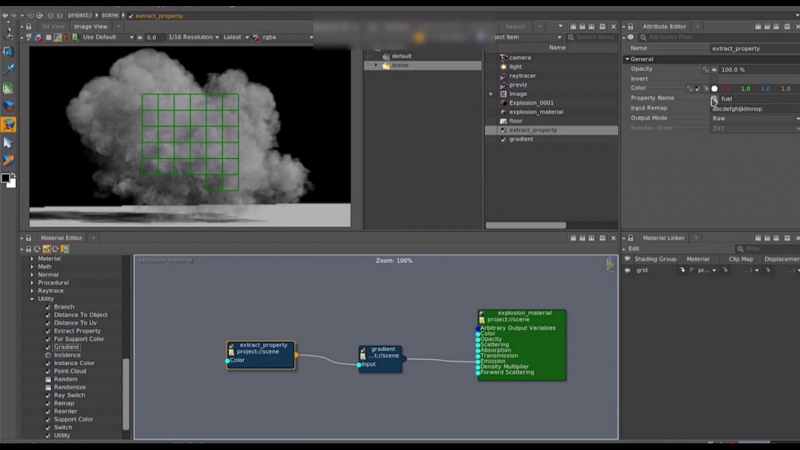The height and width of the screenshot is (450, 800).
Task: Click the stop render square icon in Image View
Action: pos(48,37)
